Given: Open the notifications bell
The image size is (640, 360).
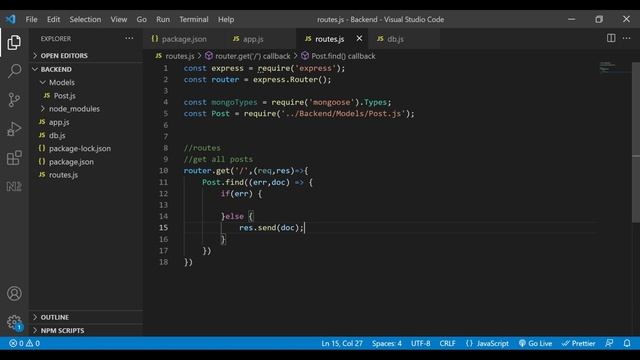Looking at the screenshot, I should 627,343.
